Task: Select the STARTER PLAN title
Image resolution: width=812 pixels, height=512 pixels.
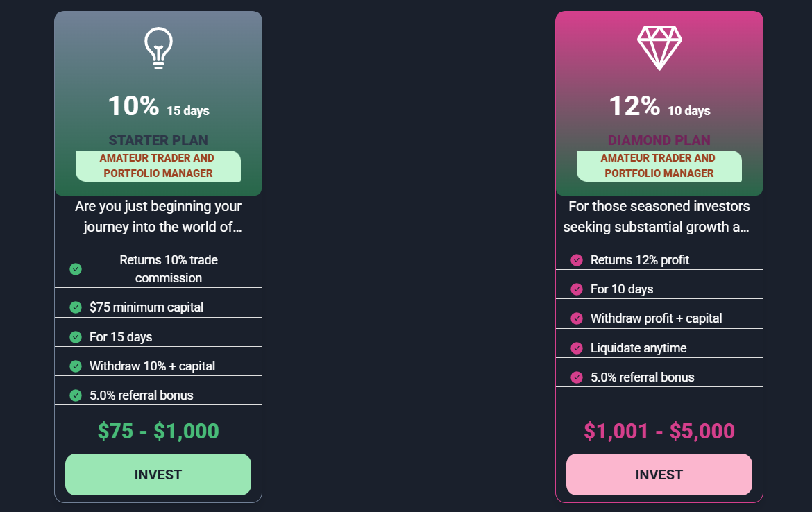Action: click(158, 141)
